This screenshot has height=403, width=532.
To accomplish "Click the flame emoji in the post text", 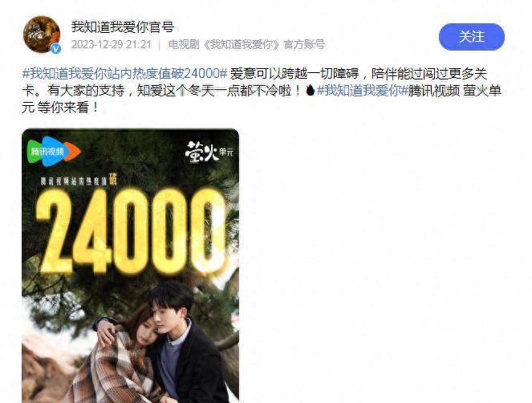I will pyautogui.click(x=310, y=90).
